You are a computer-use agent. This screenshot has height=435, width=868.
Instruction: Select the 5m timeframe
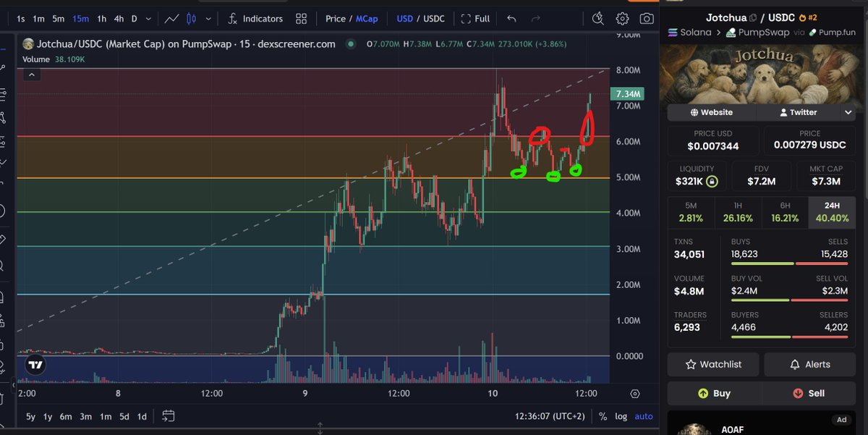click(x=59, y=19)
